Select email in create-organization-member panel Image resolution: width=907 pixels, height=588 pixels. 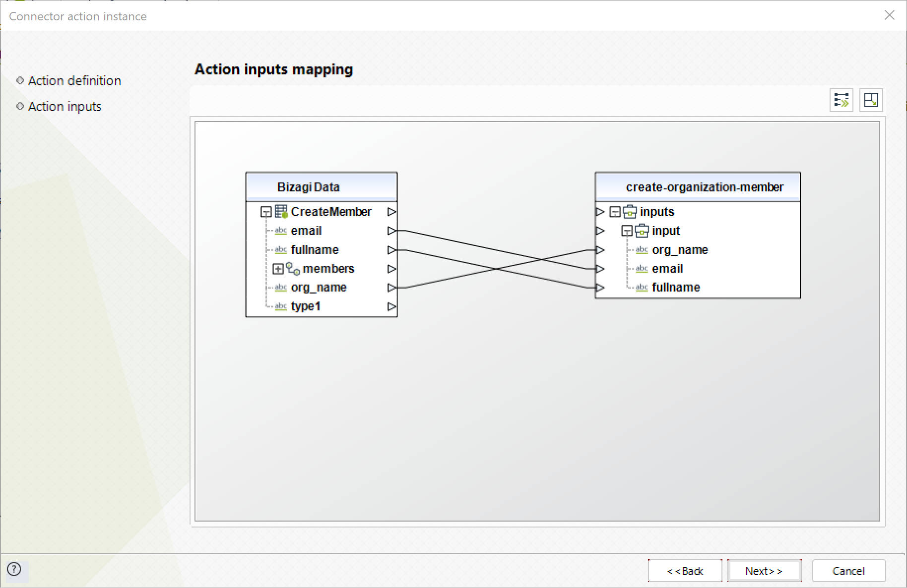[667, 268]
